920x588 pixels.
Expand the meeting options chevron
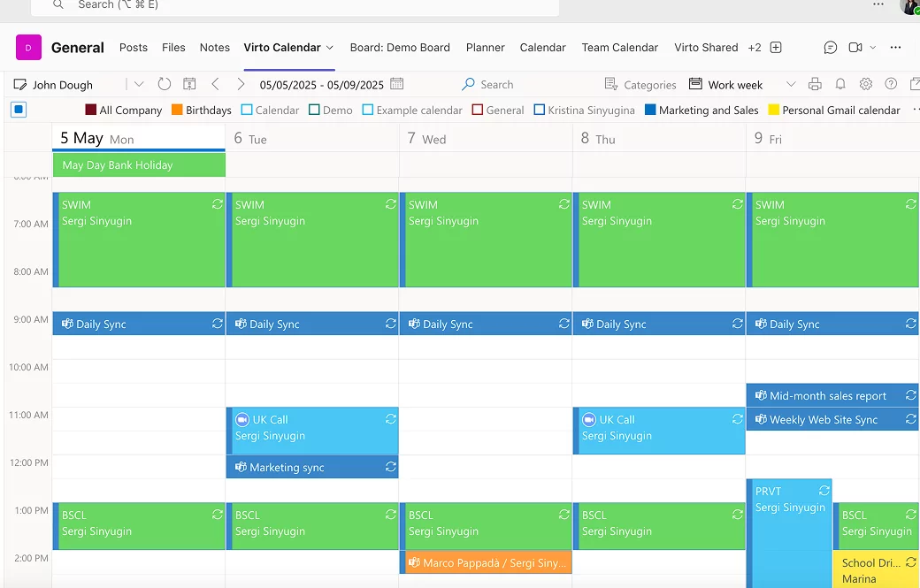[x=872, y=48]
